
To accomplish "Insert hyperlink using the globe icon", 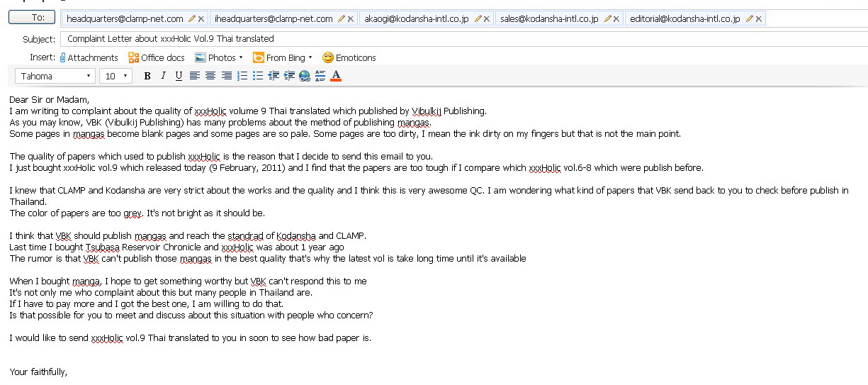I will 305,76.
